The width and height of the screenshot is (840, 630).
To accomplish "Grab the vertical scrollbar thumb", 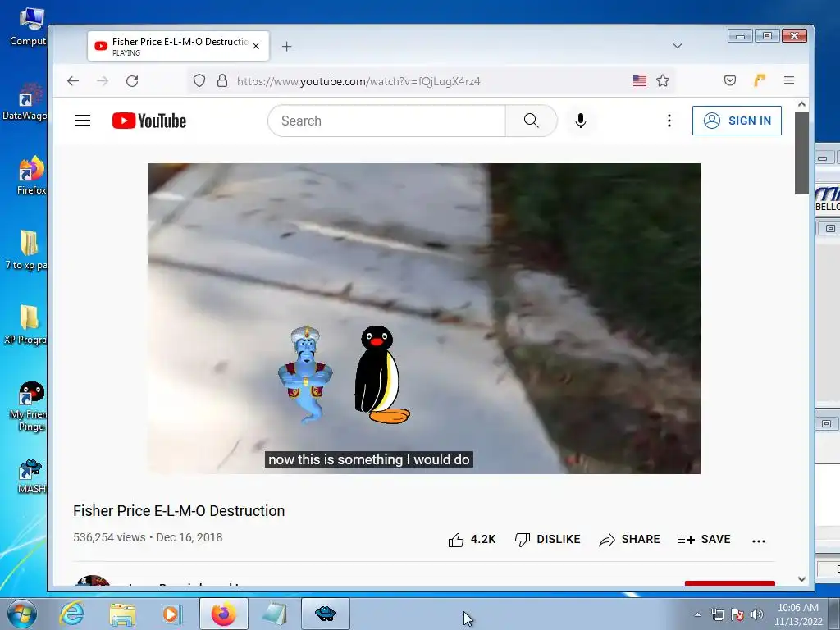I will pyautogui.click(x=801, y=153).
